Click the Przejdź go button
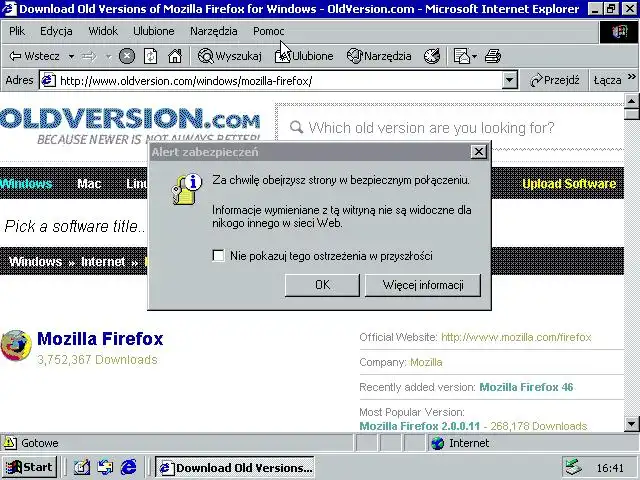The width and height of the screenshot is (640, 480). pyautogui.click(x=555, y=80)
